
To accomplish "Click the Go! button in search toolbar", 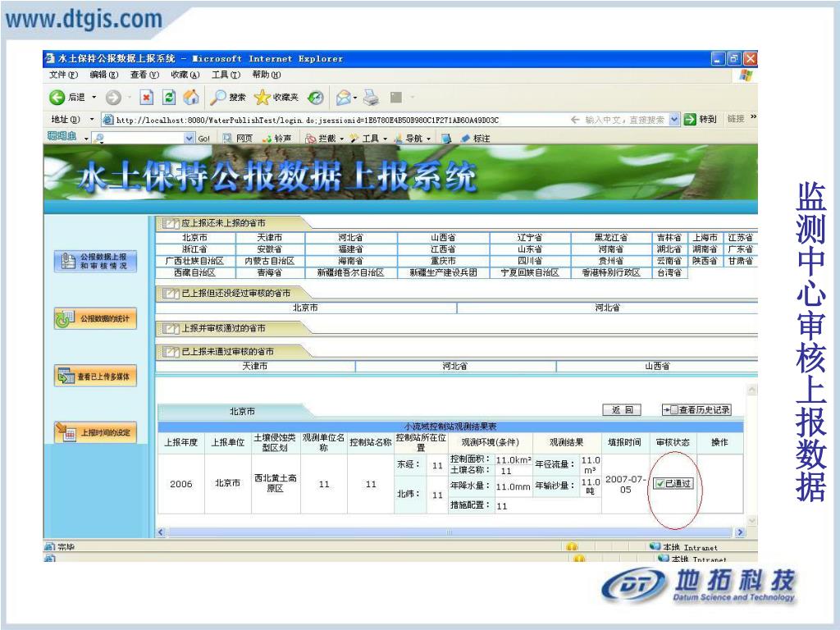I will click(x=203, y=138).
